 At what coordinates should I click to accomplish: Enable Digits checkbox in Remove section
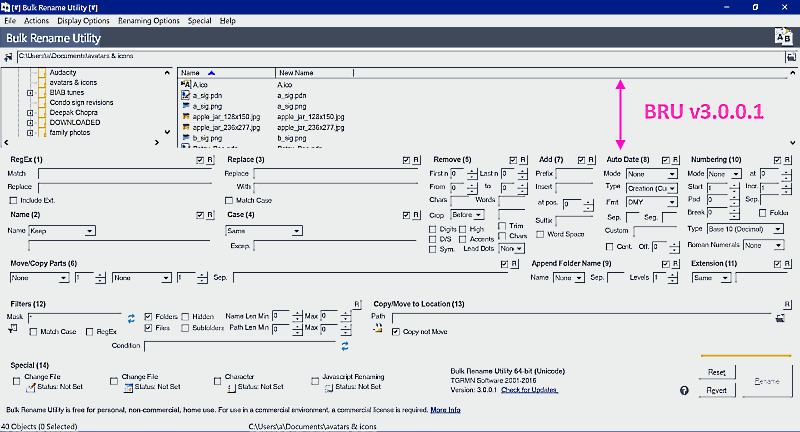tap(433, 230)
